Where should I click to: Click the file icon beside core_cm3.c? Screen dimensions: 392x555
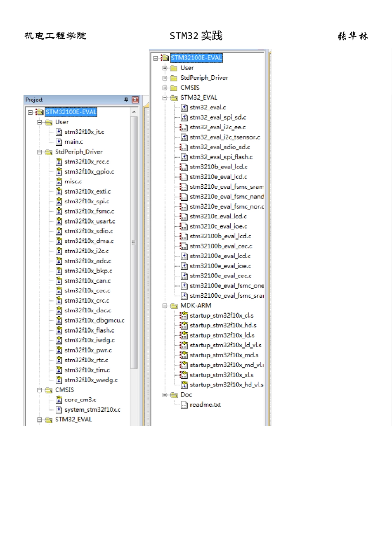pyautogui.click(x=59, y=400)
